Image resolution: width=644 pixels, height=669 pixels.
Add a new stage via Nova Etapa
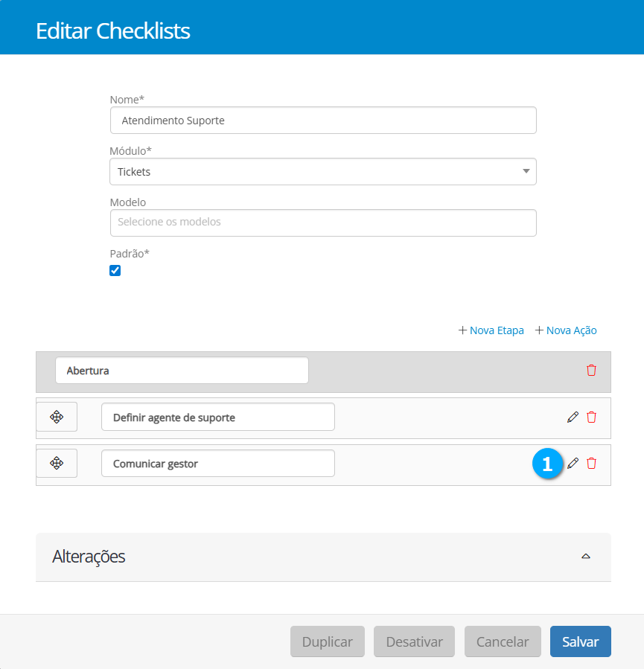(491, 330)
